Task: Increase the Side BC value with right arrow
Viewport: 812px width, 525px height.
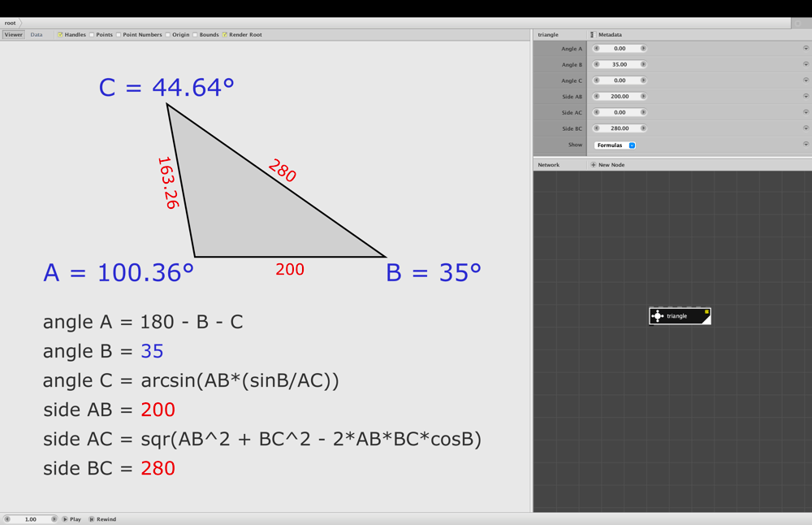Action: pos(643,128)
